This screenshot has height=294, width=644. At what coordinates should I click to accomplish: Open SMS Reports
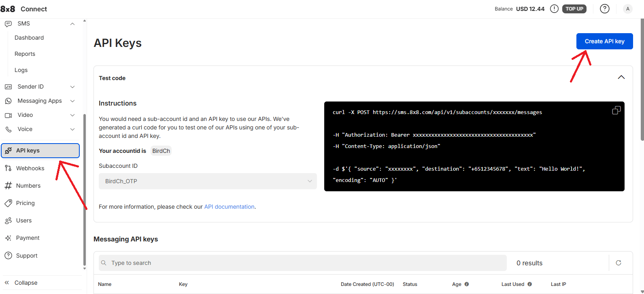pyautogui.click(x=25, y=54)
